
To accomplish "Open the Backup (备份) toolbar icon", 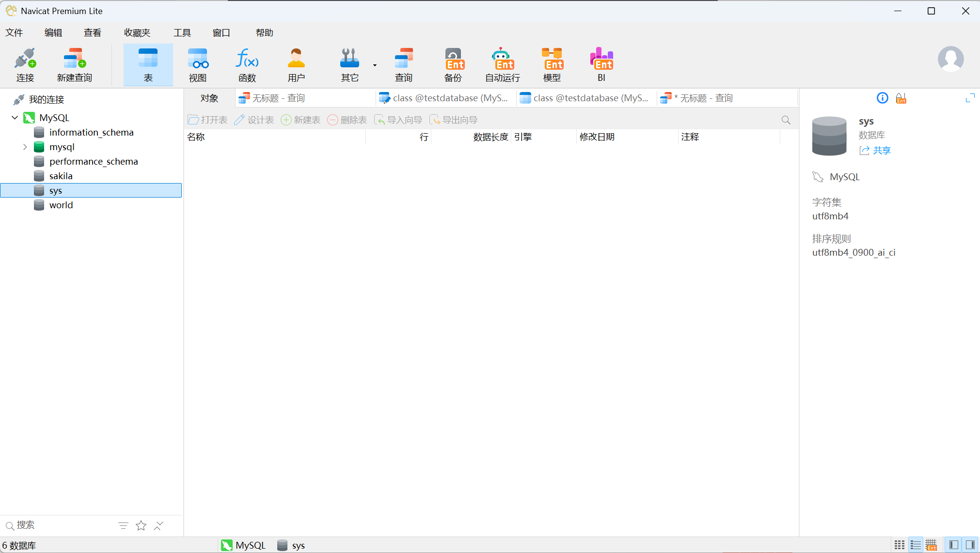I will tap(453, 64).
